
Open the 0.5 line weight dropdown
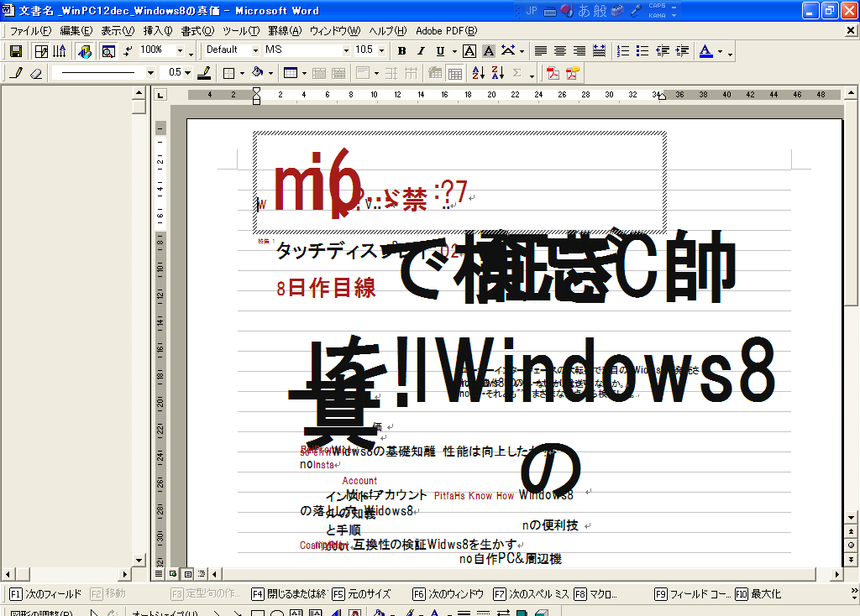click(187, 72)
